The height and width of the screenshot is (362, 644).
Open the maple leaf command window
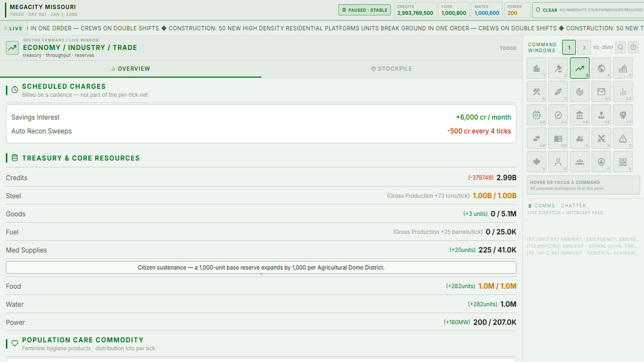[x=537, y=162]
